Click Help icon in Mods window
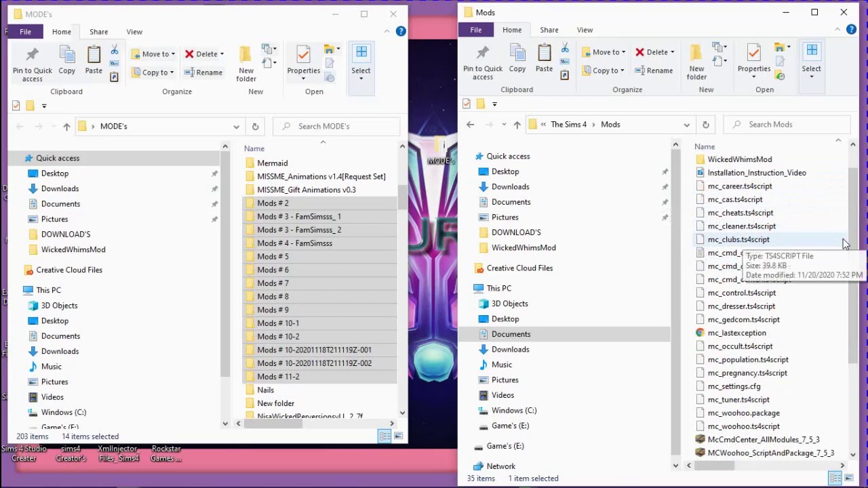Screen dimensions: 868x488 tap(851, 30)
